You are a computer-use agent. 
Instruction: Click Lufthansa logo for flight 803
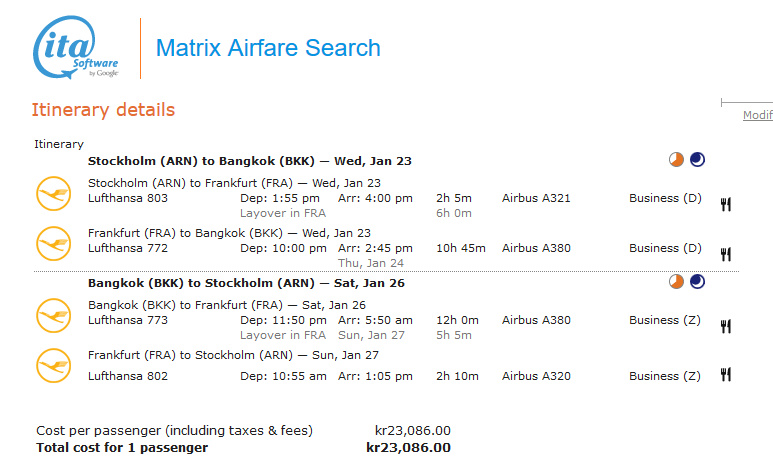pos(53,192)
